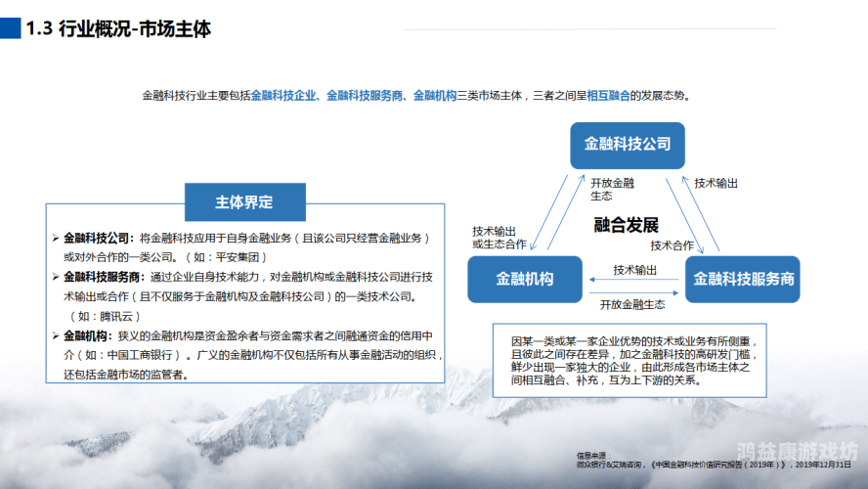Click the example text '(如:平安集团)'

click(226, 257)
